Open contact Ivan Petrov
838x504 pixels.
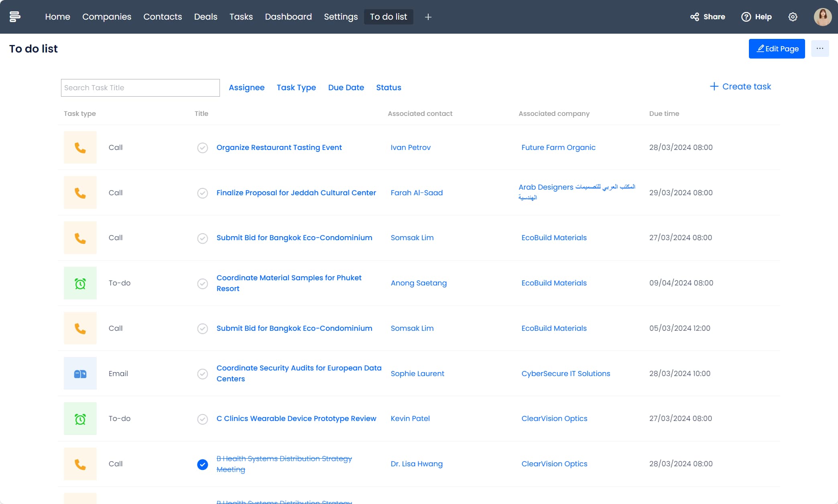coord(411,148)
